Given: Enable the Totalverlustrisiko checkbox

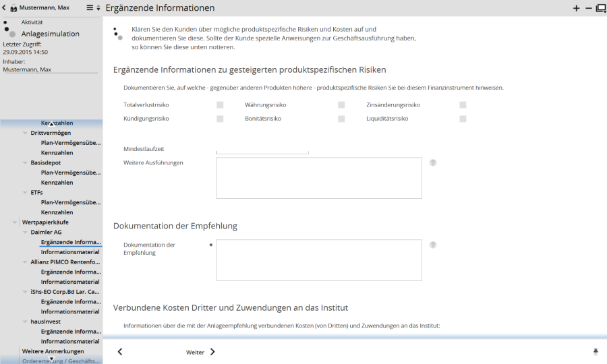Looking at the screenshot, I should click(220, 105).
